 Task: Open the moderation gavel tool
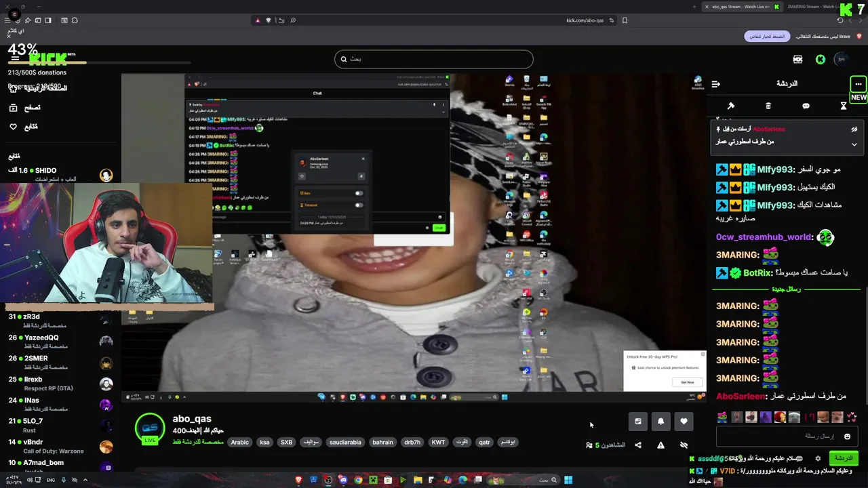[x=731, y=106]
